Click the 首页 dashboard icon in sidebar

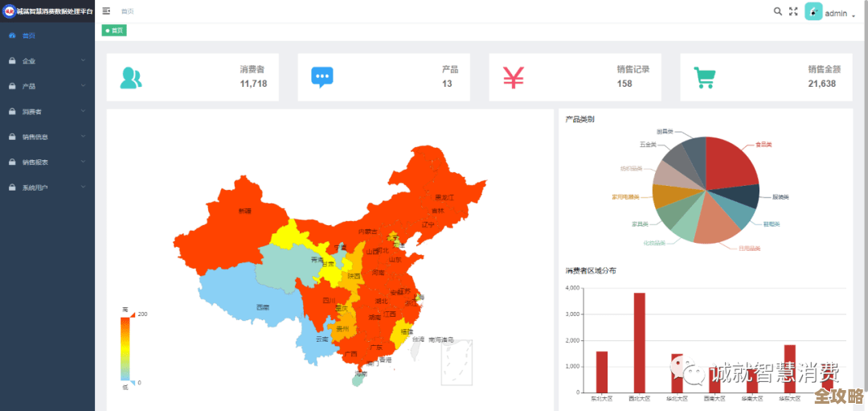(x=12, y=35)
